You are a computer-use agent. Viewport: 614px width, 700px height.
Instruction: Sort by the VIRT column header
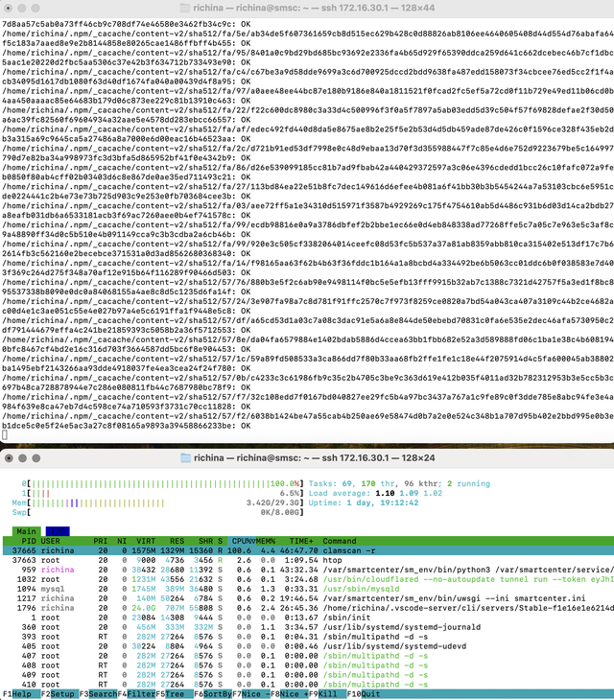pos(146,541)
